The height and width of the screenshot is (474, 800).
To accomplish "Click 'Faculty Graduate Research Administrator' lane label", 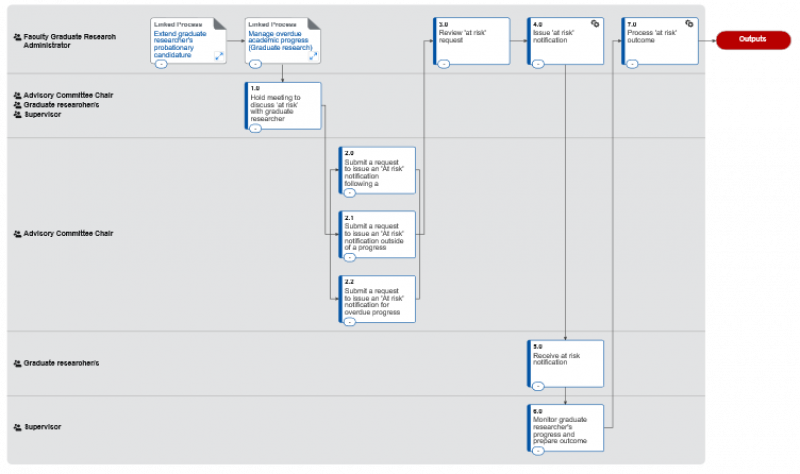I will 69,41.
